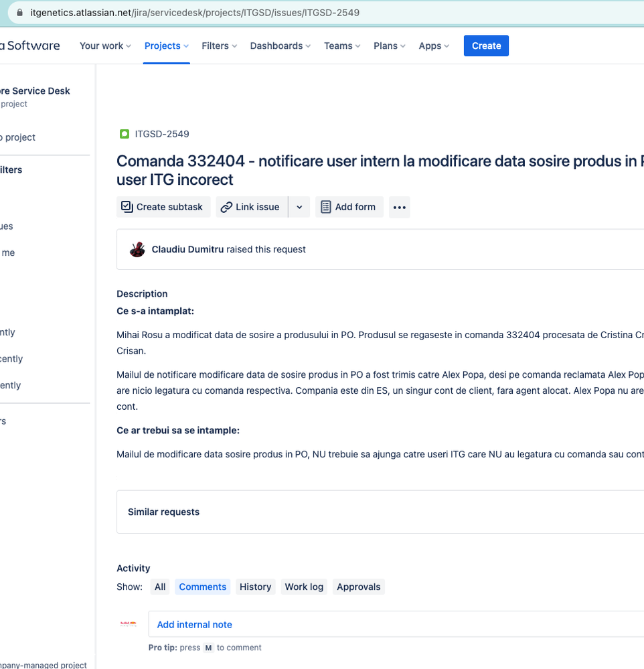Click the issue title Comanda 332404

click(380, 170)
